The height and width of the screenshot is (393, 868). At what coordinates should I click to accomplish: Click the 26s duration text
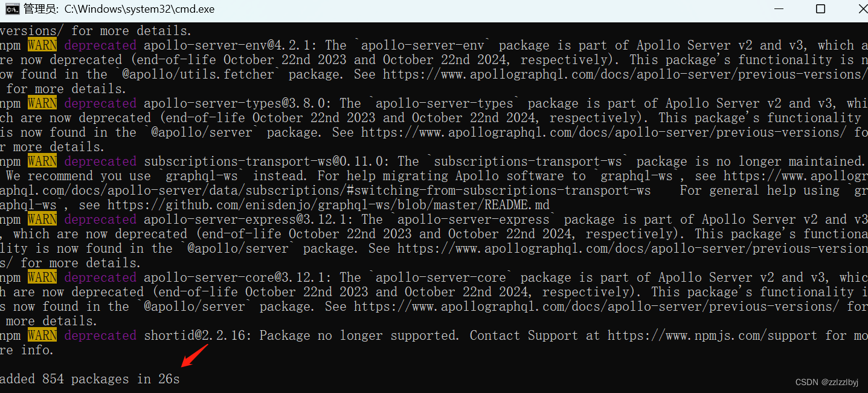click(x=168, y=378)
